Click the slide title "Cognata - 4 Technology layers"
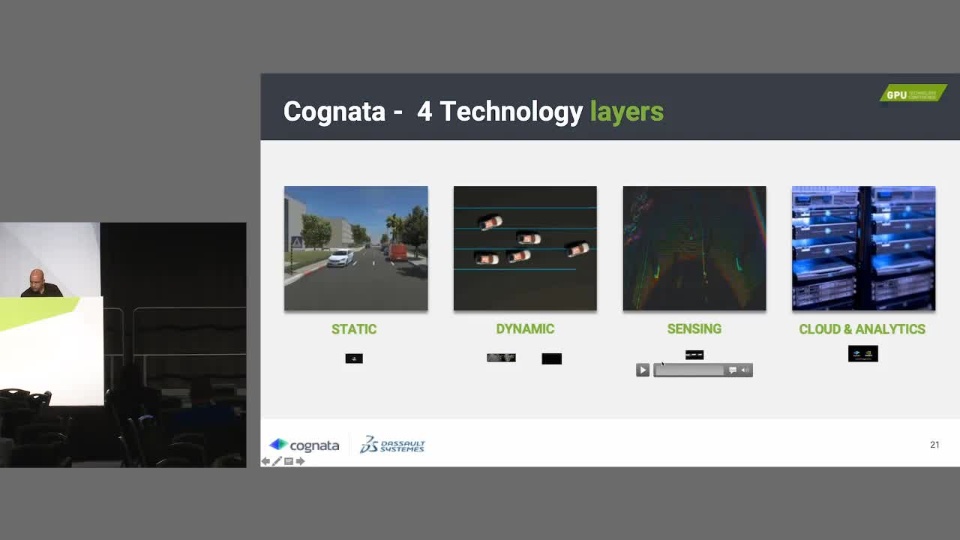 473,111
